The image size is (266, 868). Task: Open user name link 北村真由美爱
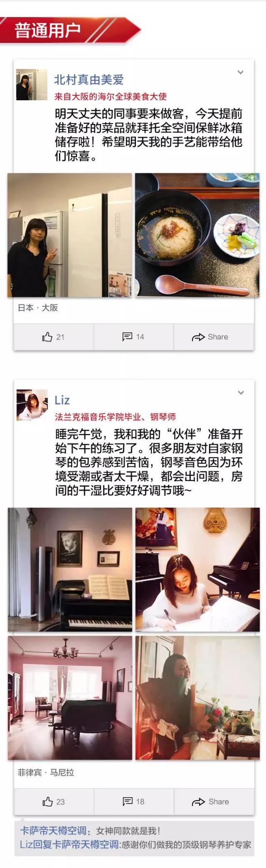click(89, 79)
